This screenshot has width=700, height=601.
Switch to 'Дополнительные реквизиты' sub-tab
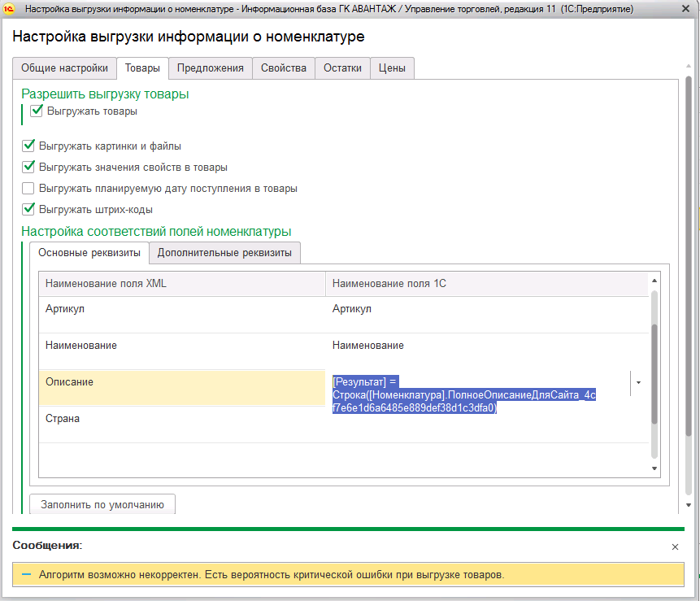pyautogui.click(x=224, y=253)
